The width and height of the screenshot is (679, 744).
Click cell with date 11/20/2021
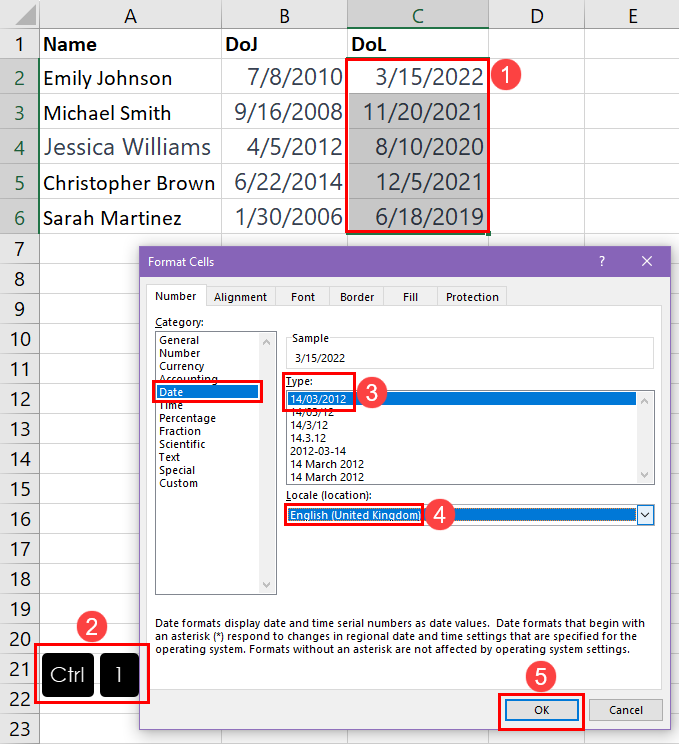tap(418, 112)
